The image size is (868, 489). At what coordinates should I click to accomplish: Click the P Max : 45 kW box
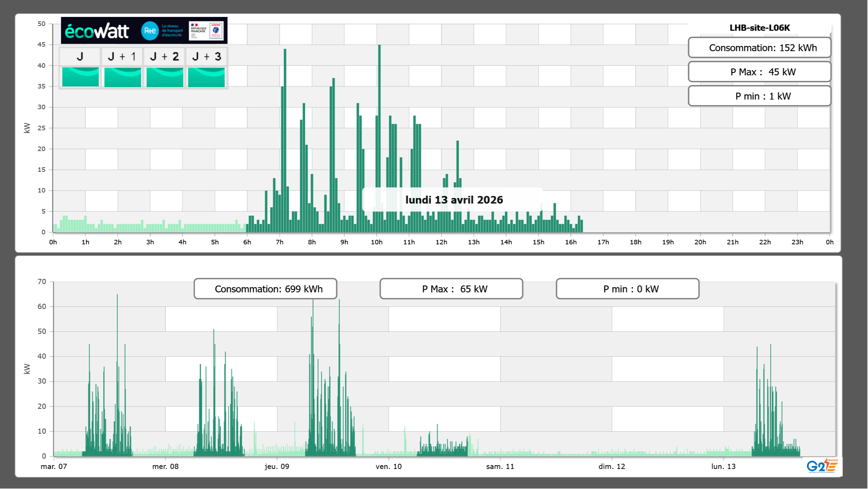tap(759, 72)
